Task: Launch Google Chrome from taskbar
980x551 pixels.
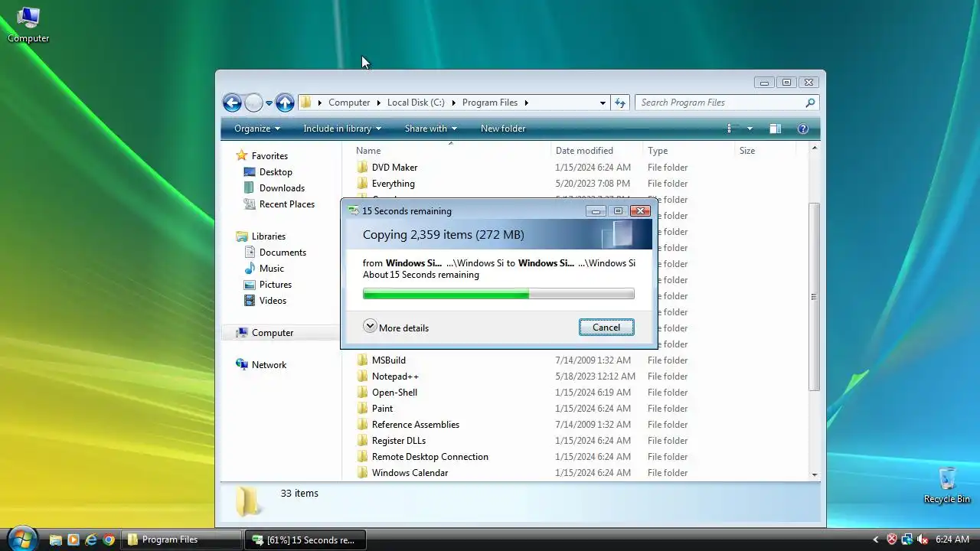Action: tap(109, 540)
